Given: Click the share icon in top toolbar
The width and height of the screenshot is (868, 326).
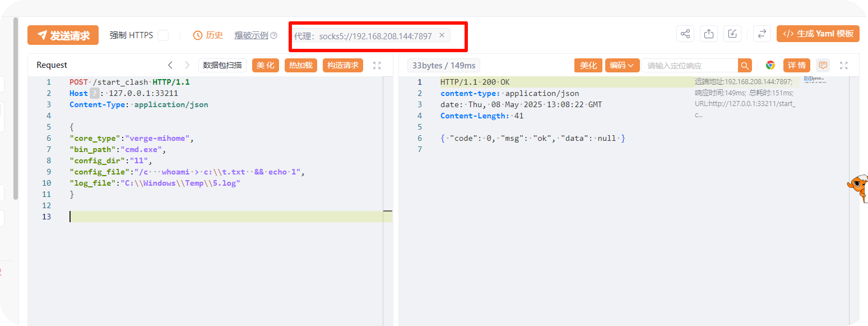Looking at the screenshot, I should pyautogui.click(x=685, y=34).
